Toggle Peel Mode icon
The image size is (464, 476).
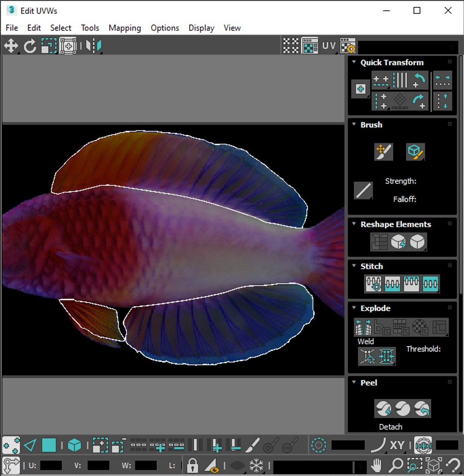point(403,409)
